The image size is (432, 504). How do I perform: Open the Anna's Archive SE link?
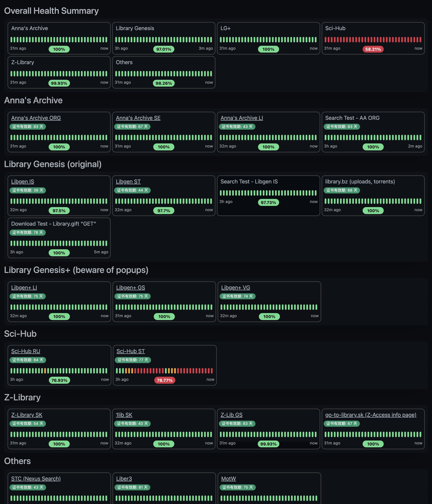(138, 118)
